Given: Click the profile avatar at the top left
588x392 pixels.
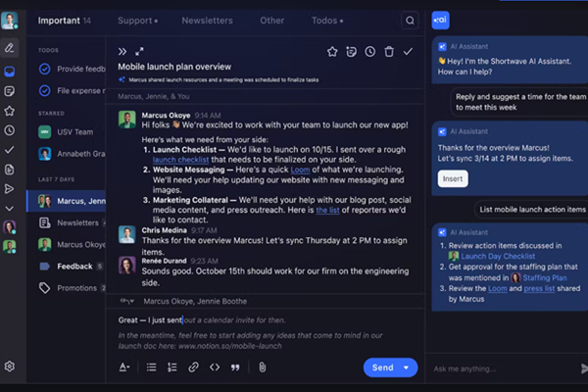Looking at the screenshot, I should click(10, 21).
